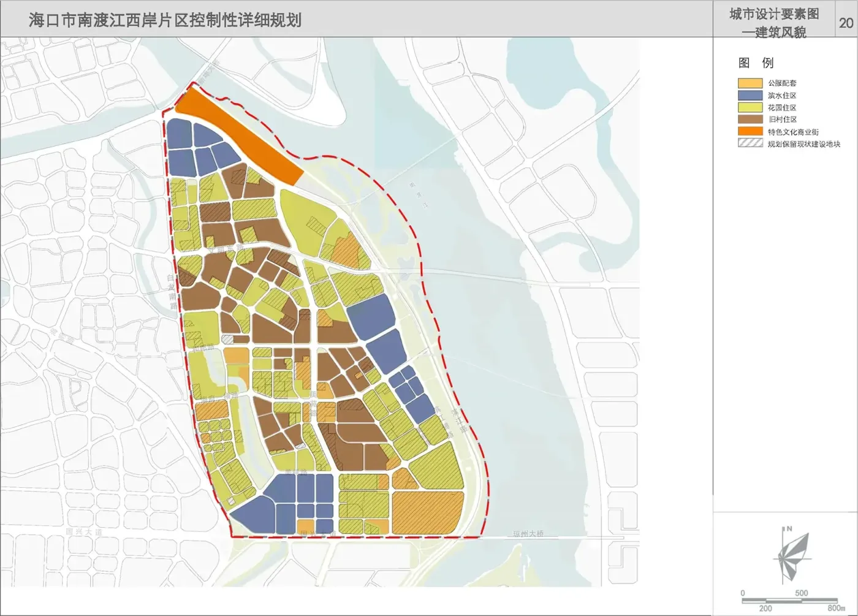Viewport: 858px width, 616px height.
Task: Click the scale label 200
Action: (765, 609)
